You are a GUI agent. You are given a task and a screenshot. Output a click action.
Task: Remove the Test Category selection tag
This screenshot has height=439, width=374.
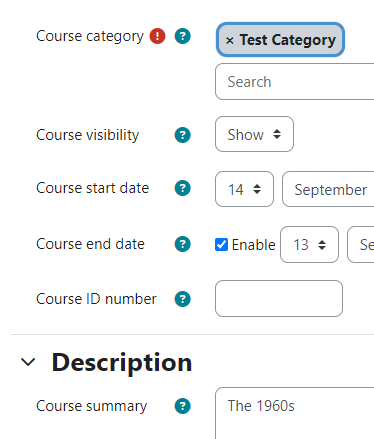(x=230, y=40)
